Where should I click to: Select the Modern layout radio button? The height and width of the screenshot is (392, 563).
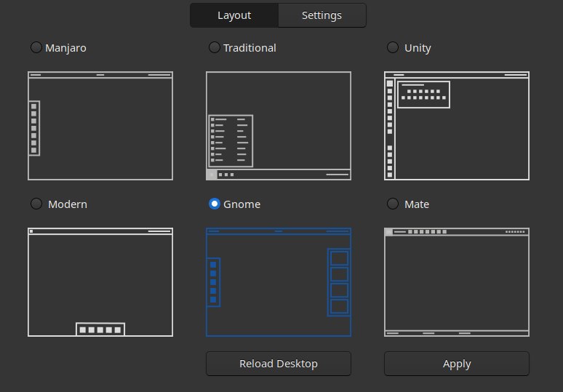pos(36,204)
